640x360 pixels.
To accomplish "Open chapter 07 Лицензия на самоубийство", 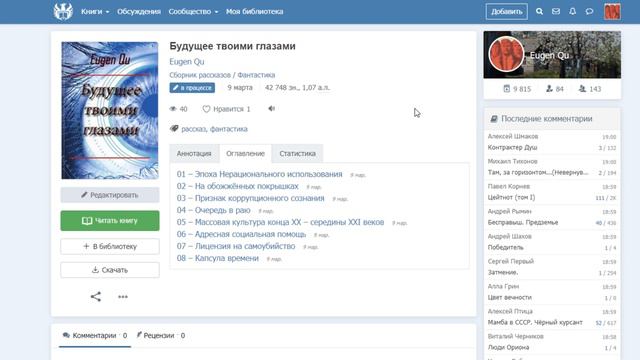I will pos(236,246).
